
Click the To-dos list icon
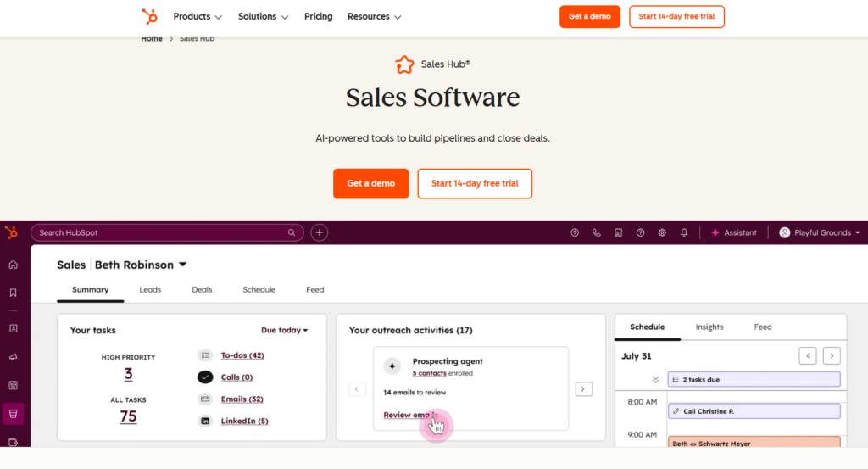coord(205,355)
